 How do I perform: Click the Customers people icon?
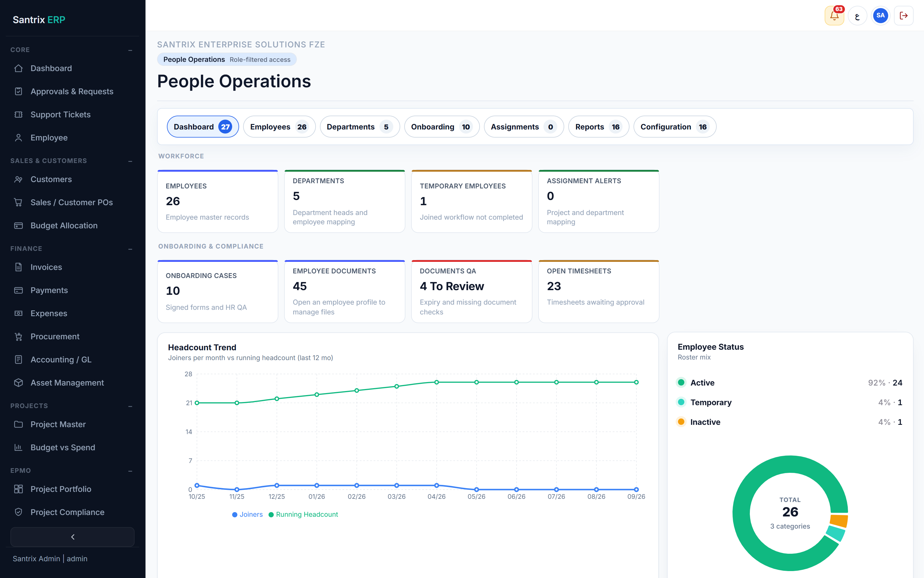[18, 179]
